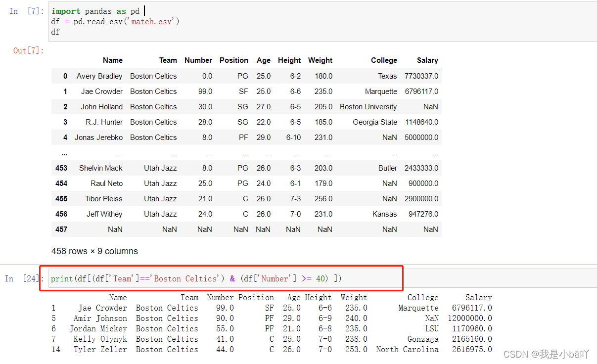This screenshot has width=597, height=364.
Task: Select the "College" column header in dataframe table
Action: 384,60
